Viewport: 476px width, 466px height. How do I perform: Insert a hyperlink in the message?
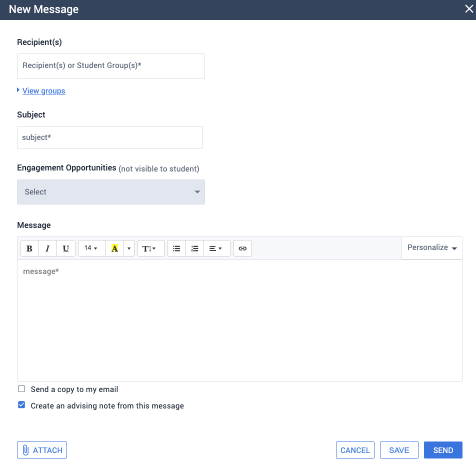click(x=242, y=248)
